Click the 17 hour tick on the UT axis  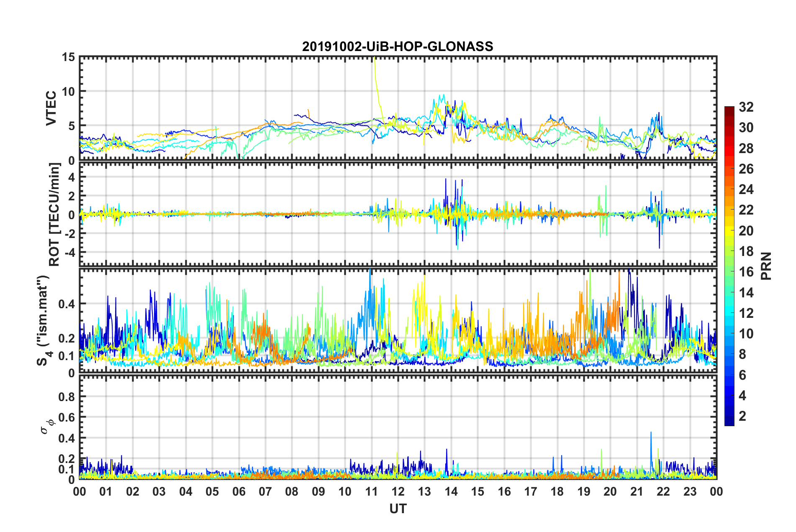[x=531, y=491]
